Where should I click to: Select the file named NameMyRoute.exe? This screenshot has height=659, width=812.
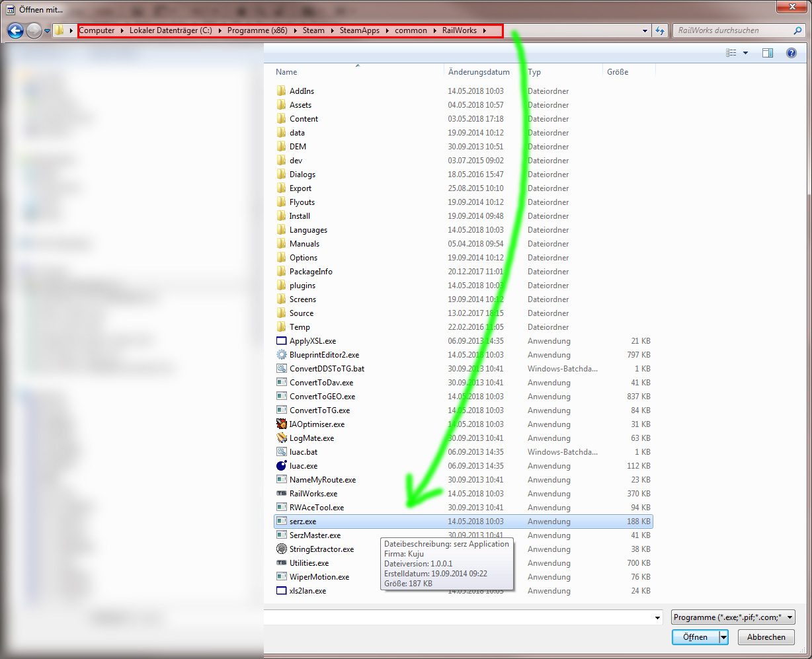click(323, 480)
